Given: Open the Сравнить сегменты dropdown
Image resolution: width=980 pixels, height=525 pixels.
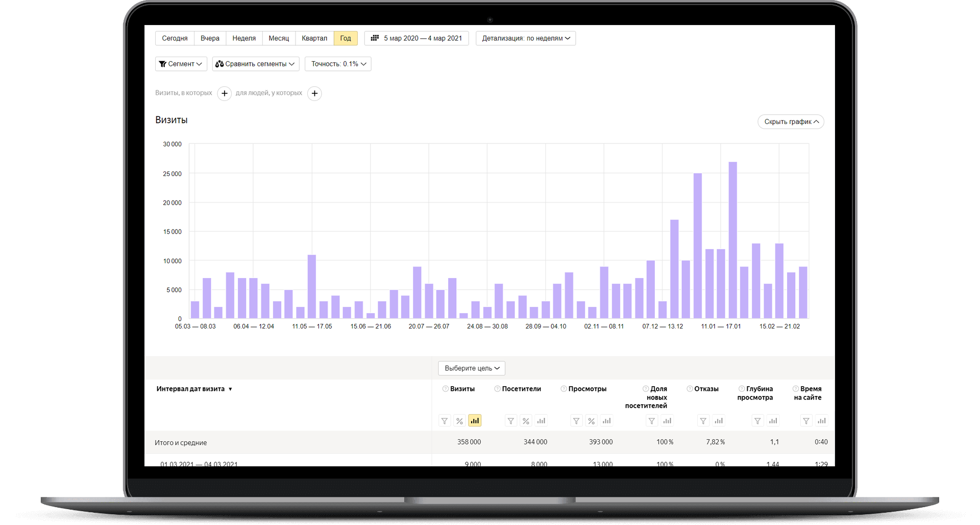Looking at the screenshot, I should click(256, 64).
